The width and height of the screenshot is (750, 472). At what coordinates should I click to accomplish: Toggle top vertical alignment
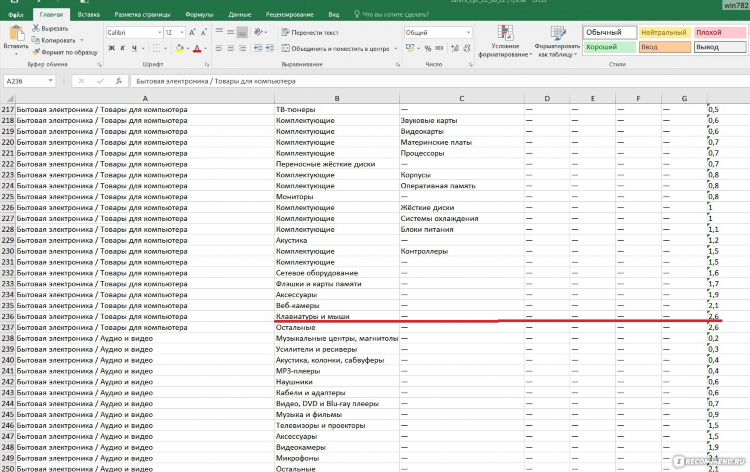[x=219, y=32]
